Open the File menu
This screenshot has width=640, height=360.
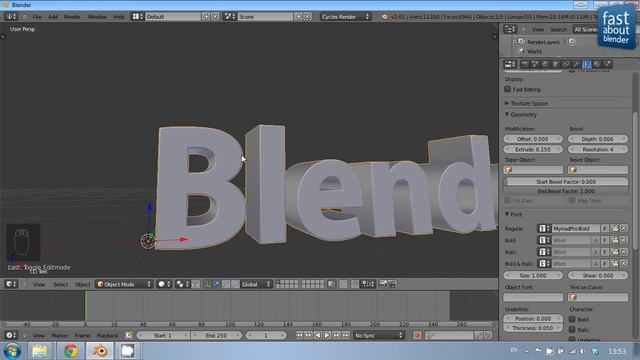pyautogui.click(x=37, y=17)
